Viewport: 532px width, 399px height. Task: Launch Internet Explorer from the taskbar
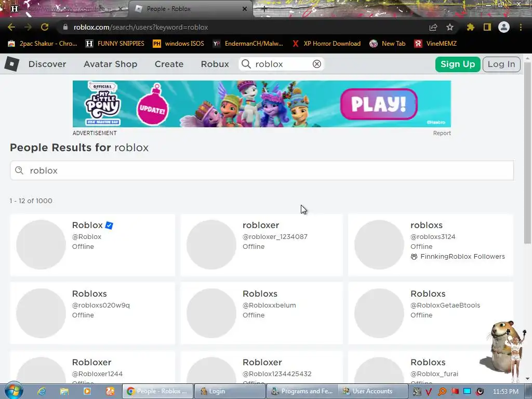point(42,391)
